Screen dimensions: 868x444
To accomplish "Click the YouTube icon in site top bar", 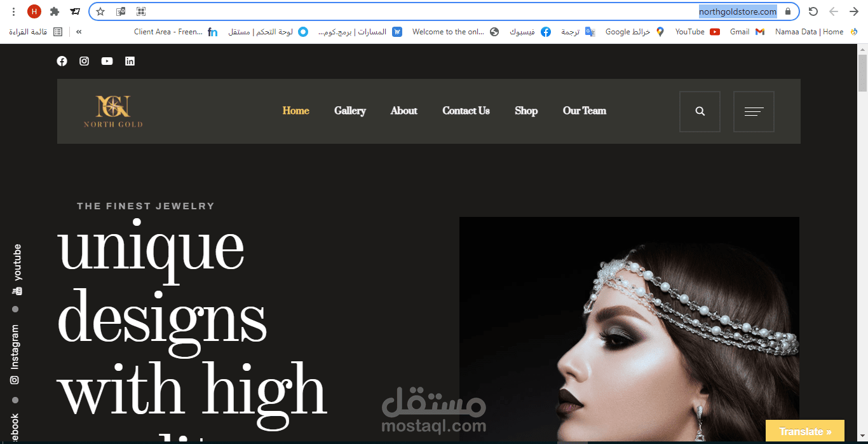I will pos(107,61).
